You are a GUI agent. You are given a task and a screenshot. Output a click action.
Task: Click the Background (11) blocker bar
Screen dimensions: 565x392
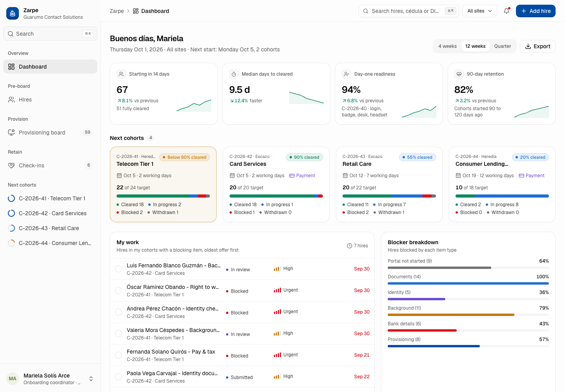point(468,315)
